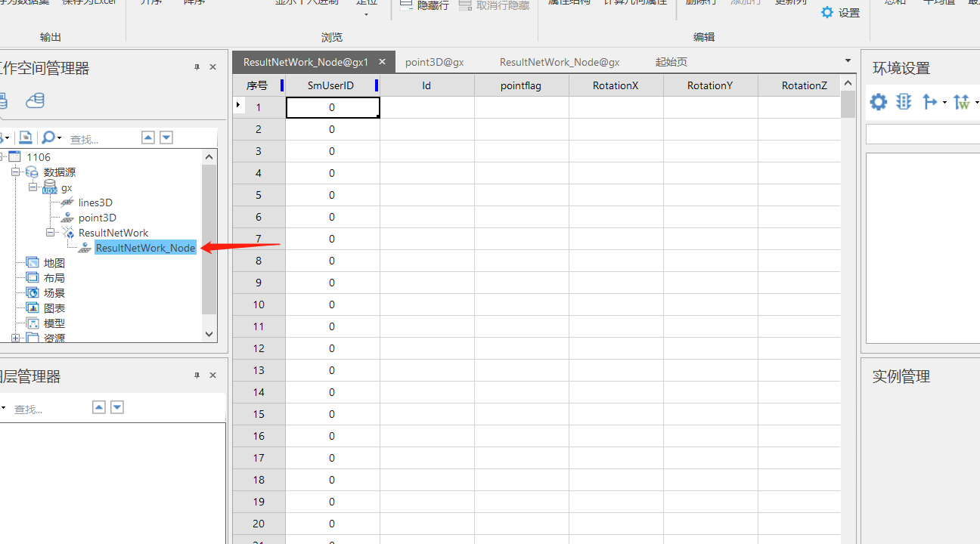
Task: Click the cloud datasource icon in workspace manager
Action: pos(35,100)
